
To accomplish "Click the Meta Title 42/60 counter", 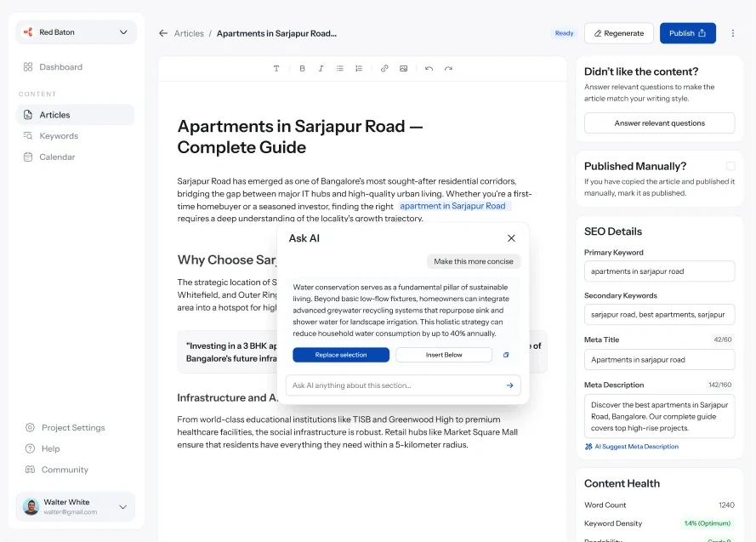I will click(x=722, y=339).
